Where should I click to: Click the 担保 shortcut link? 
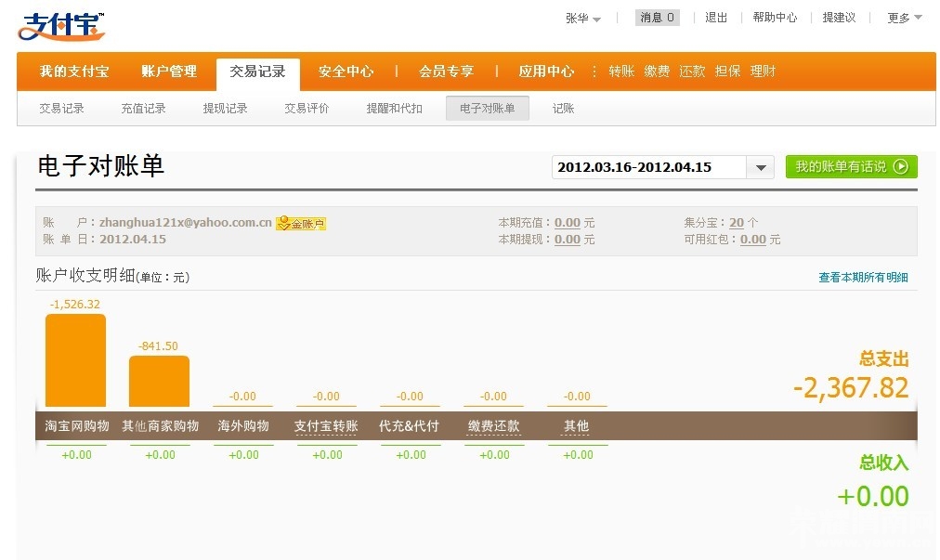(727, 72)
